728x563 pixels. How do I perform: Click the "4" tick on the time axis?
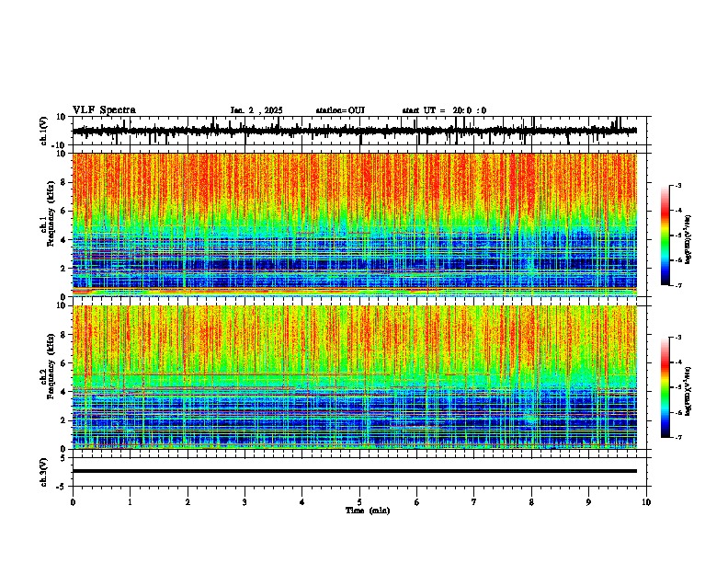302,502
